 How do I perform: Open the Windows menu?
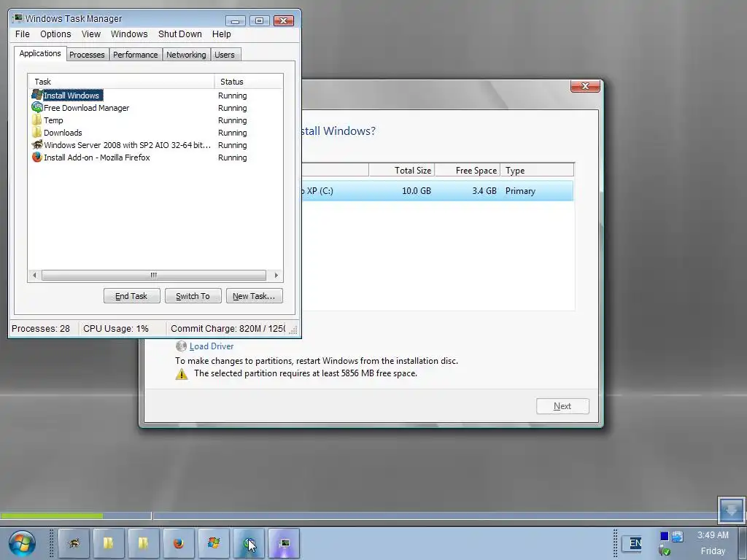(129, 34)
